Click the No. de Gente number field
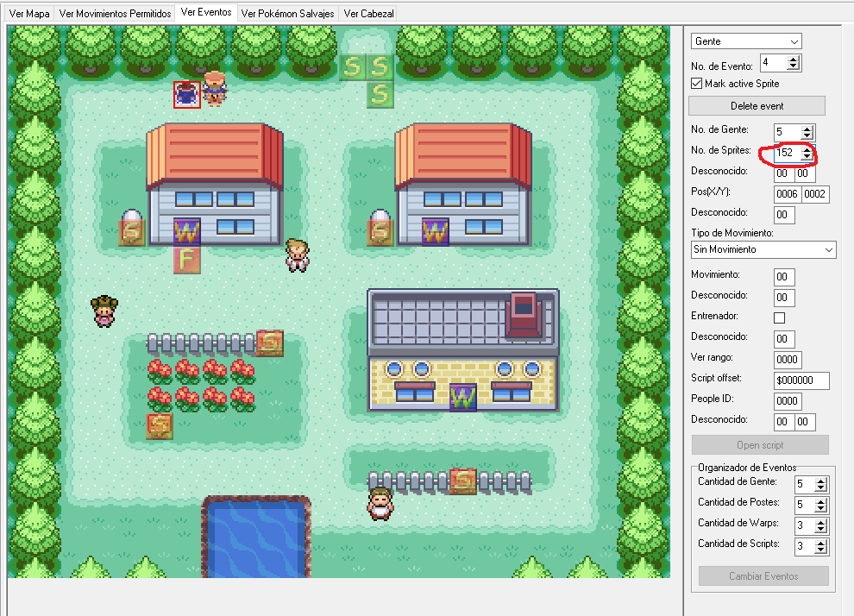This screenshot has height=616, width=854. (788, 132)
